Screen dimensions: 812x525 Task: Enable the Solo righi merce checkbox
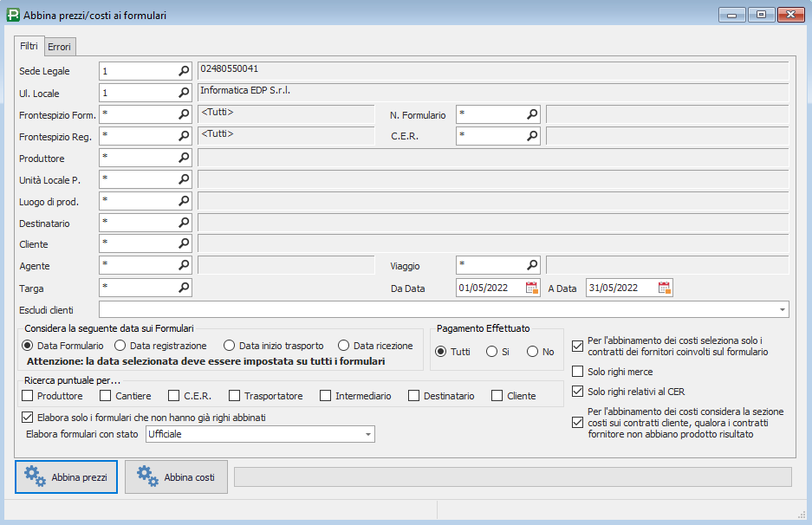[x=578, y=372]
